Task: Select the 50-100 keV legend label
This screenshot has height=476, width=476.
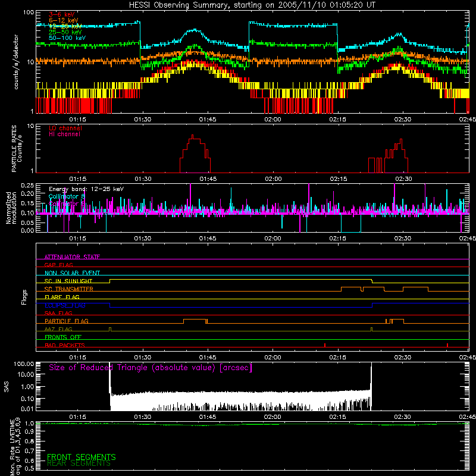Action: (x=67, y=38)
